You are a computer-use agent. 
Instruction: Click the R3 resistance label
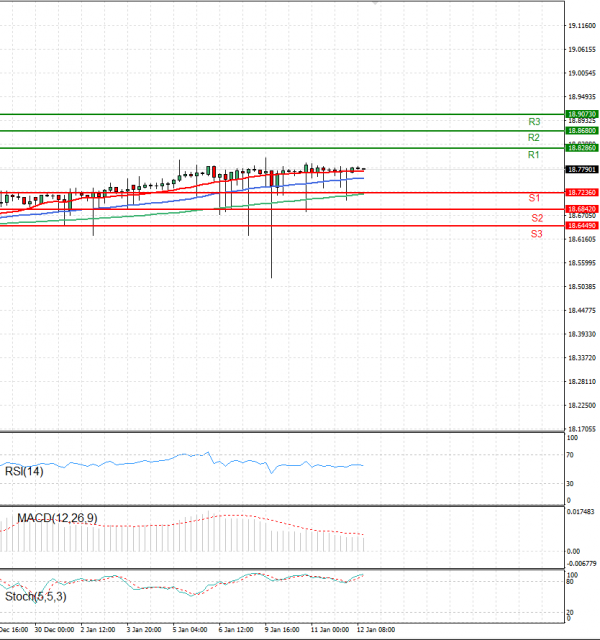(534, 121)
